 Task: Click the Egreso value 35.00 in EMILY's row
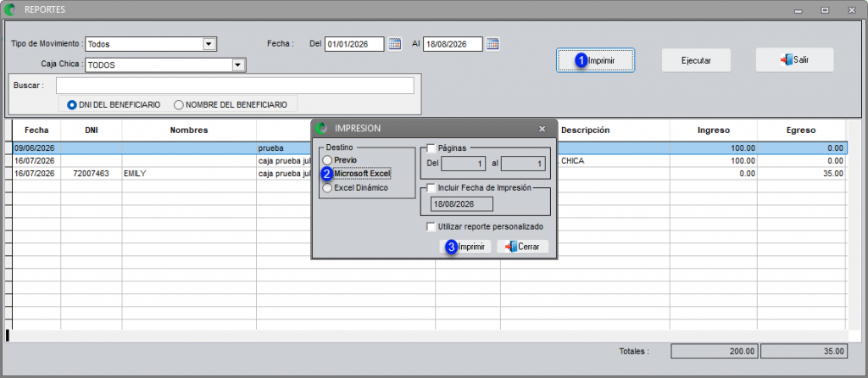coord(801,173)
